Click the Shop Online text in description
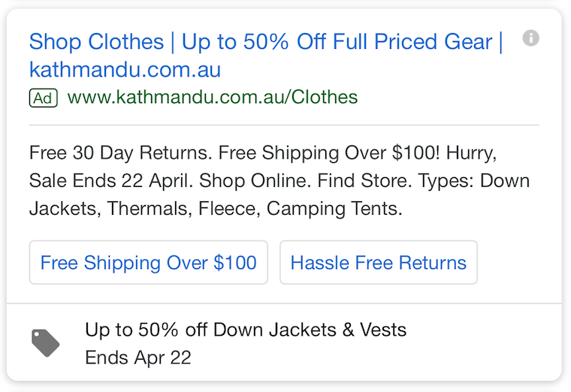 click(x=255, y=180)
